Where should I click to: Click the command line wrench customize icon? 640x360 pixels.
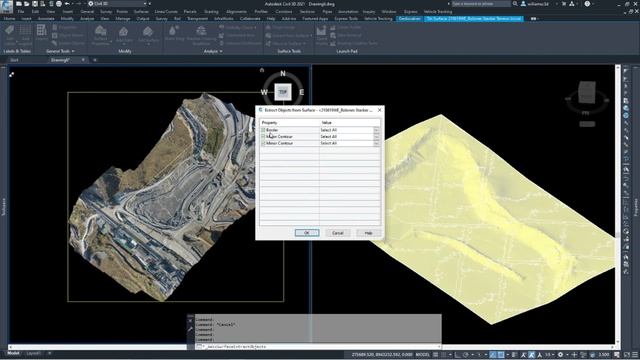(190, 329)
